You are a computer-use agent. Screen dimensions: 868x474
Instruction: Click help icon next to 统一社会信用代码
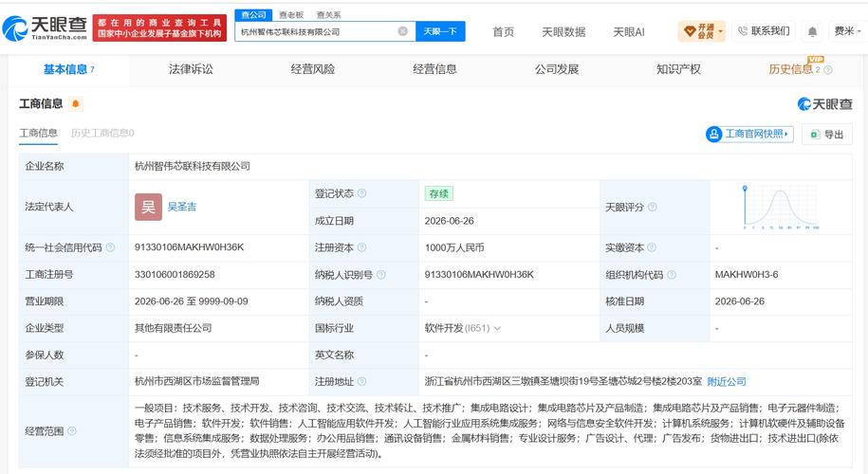coord(110,247)
